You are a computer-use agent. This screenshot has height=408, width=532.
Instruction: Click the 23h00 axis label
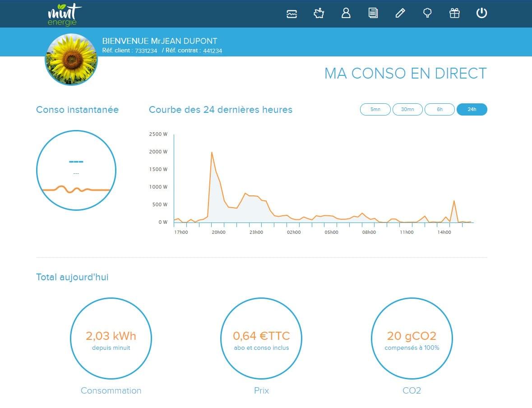click(x=256, y=232)
